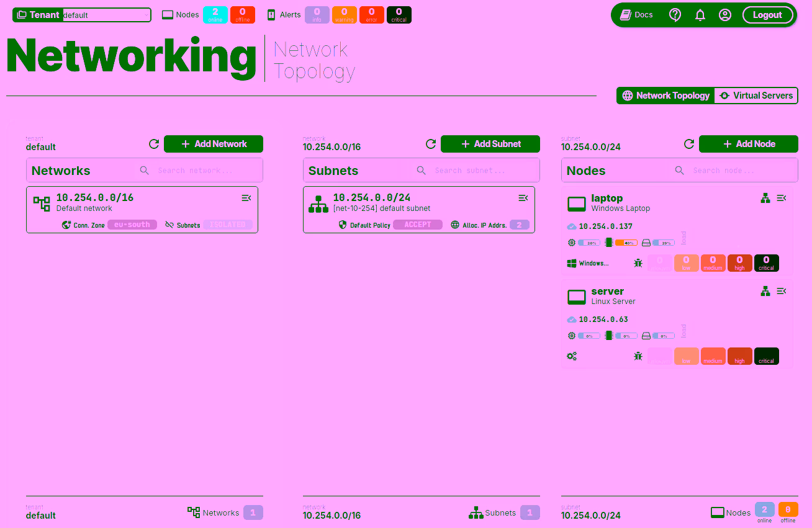The image size is (812, 528).
Task: Open the user account profile icon
Action: point(725,15)
